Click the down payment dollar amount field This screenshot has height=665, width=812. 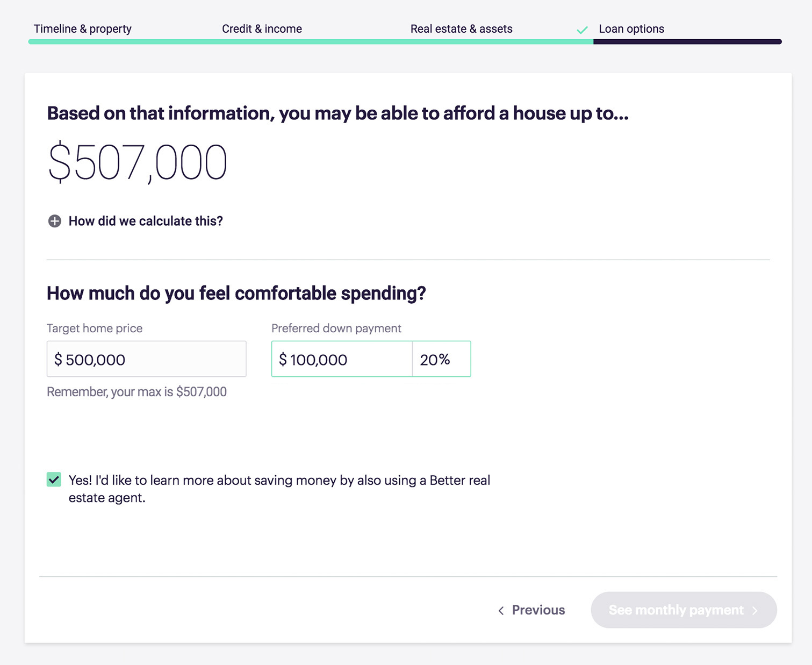click(x=342, y=359)
